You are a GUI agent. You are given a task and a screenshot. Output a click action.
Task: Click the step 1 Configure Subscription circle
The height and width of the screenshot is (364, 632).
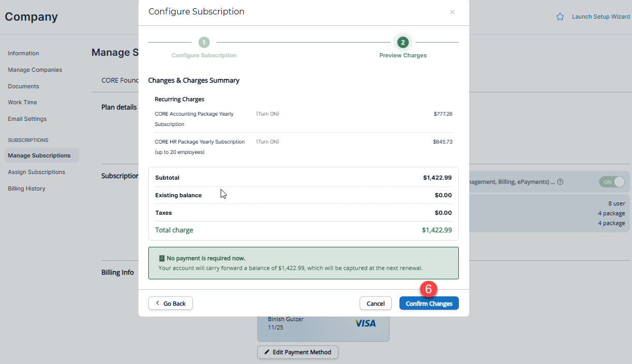(x=204, y=42)
